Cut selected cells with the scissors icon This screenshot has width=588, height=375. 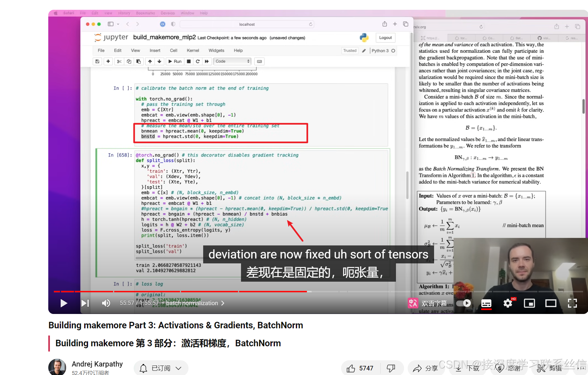[x=119, y=61]
